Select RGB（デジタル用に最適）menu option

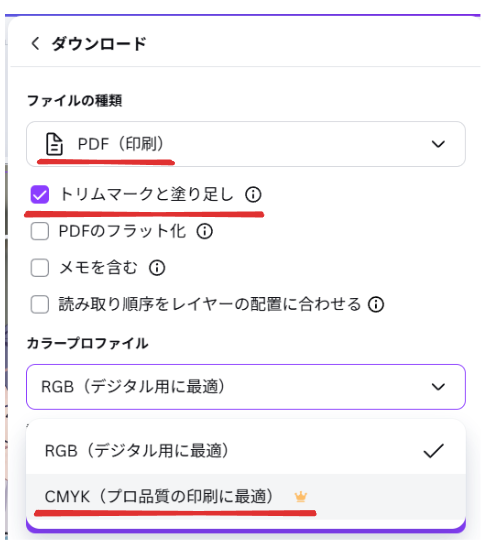tap(246, 450)
